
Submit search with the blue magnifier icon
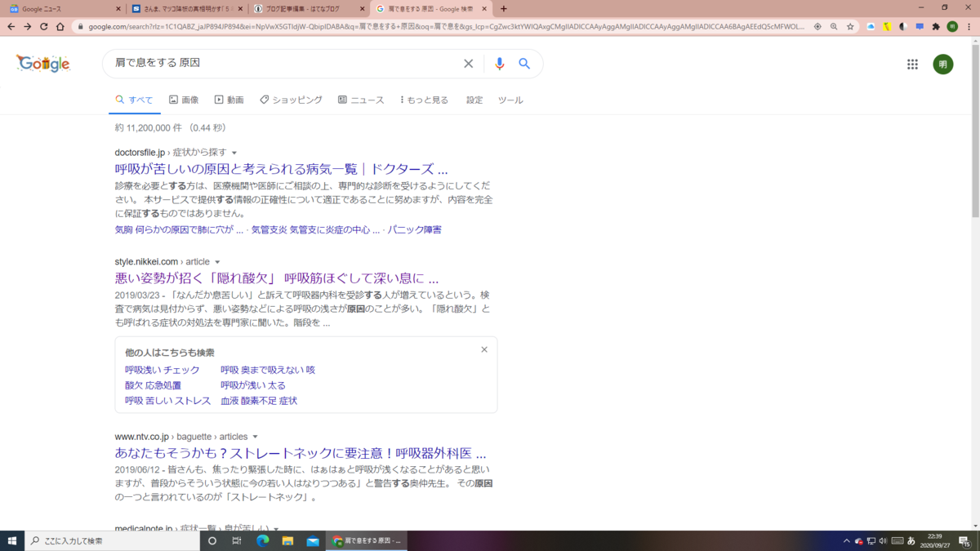(524, 64)
